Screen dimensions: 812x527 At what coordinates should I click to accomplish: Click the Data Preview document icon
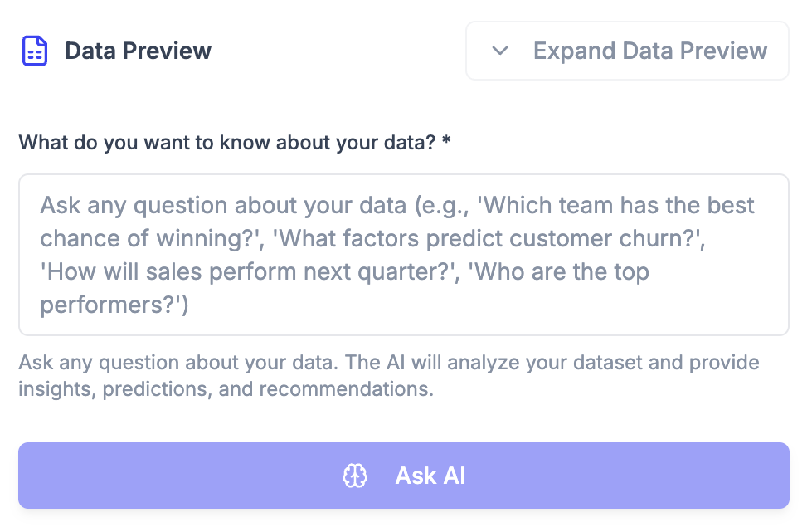[x=35, y=51]
